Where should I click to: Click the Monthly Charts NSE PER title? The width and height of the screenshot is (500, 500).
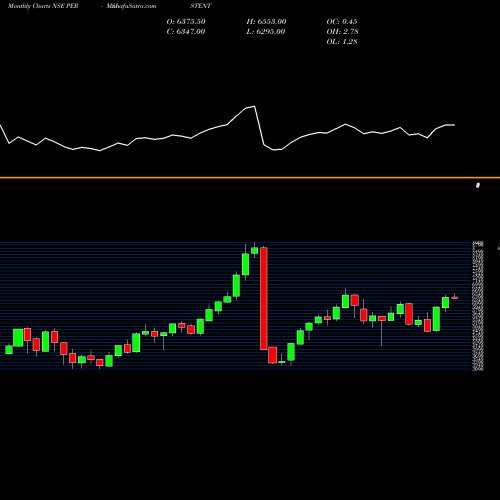(43, 6)
